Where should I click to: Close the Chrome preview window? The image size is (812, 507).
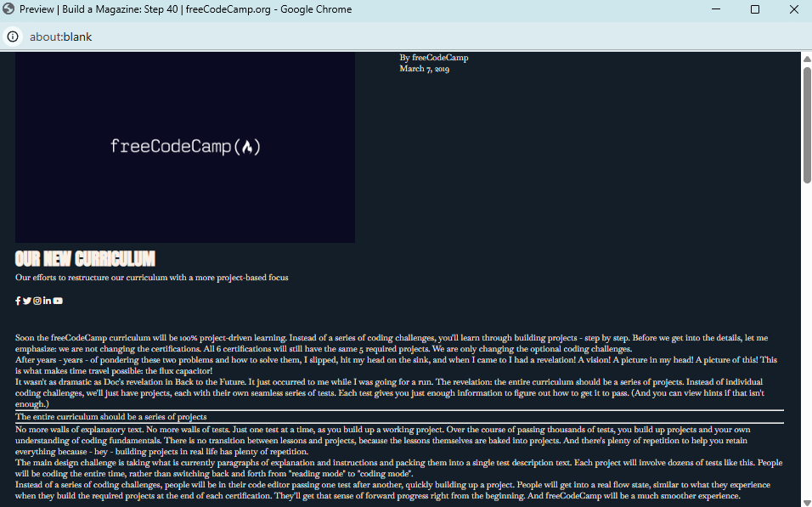click(x=793, y=9)
